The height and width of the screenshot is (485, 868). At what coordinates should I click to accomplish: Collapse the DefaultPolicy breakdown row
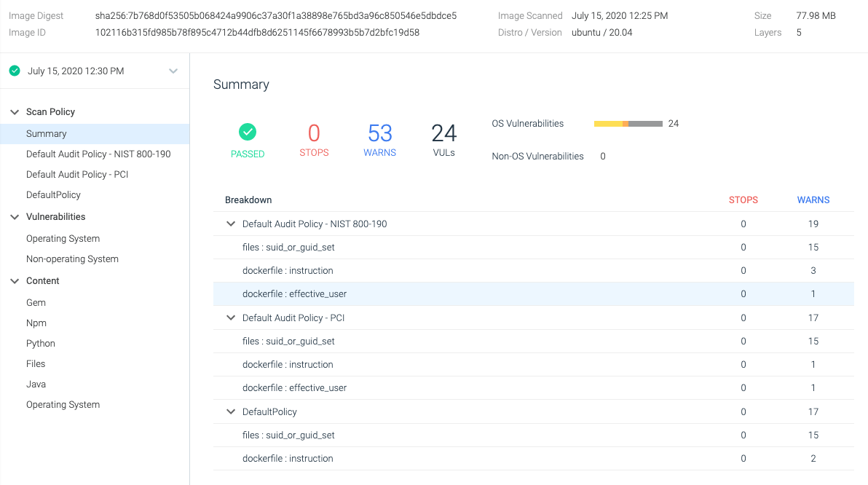[x=230, y=411]
